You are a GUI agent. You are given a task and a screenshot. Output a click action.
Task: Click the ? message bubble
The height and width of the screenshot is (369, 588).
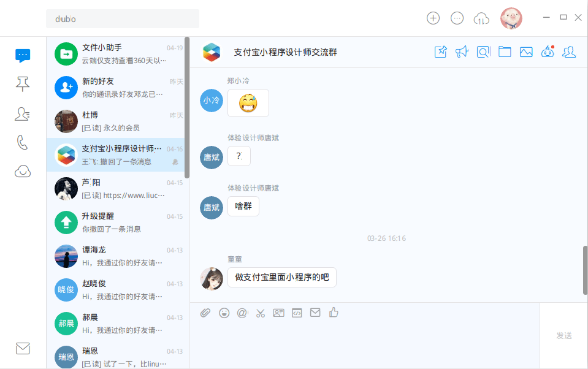tap(239, 156)
